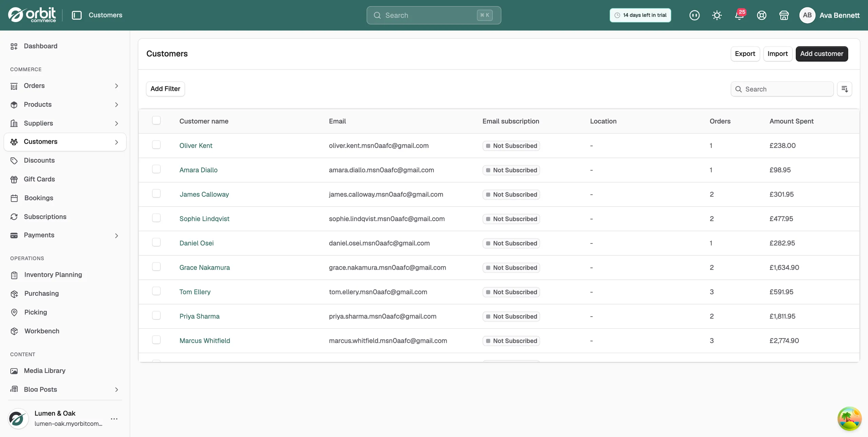This screenshot has width=868, height=437.
Task: Check the Tom Ellery row checkbox
Action: (x=156, y=291)
